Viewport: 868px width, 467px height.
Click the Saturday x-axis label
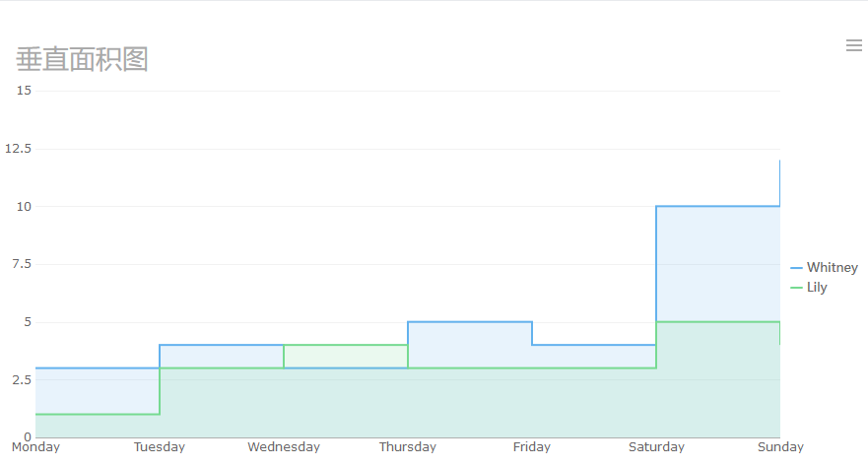coord(656,447)
